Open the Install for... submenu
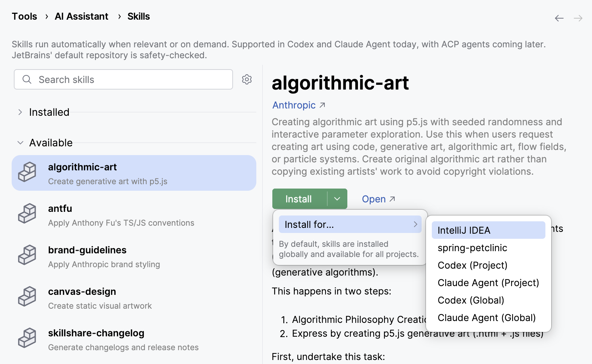Viewport: 592px width, 364px height. click(350, 224)
